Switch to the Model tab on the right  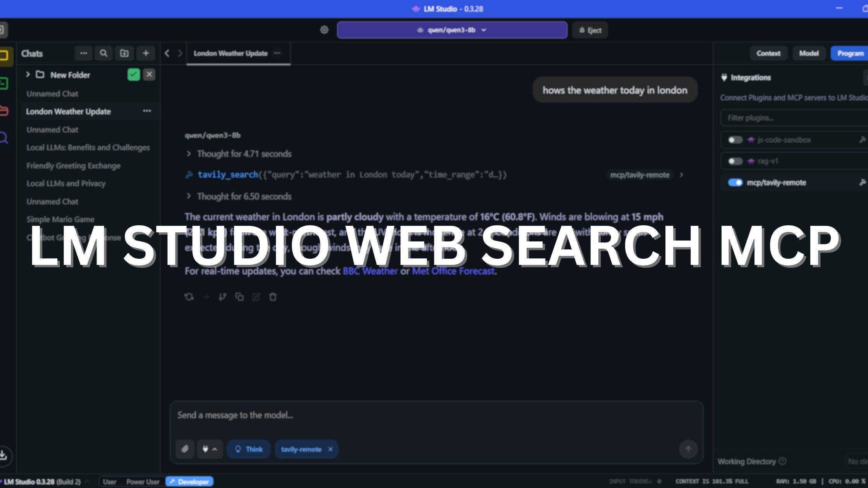[x=809, y=53]
